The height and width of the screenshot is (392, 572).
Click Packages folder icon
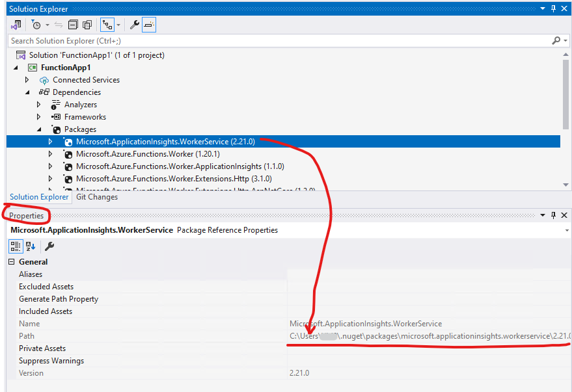[56, 129]
